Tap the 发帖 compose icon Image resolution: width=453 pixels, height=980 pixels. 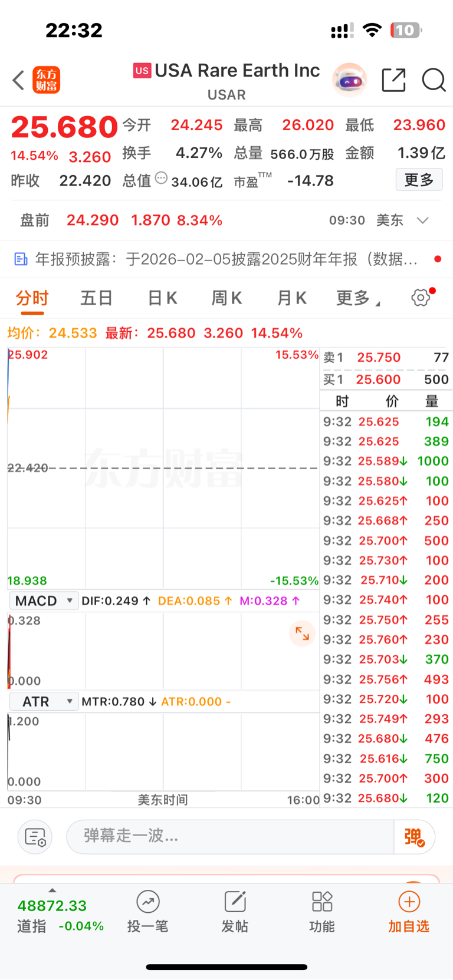[235, 902]
